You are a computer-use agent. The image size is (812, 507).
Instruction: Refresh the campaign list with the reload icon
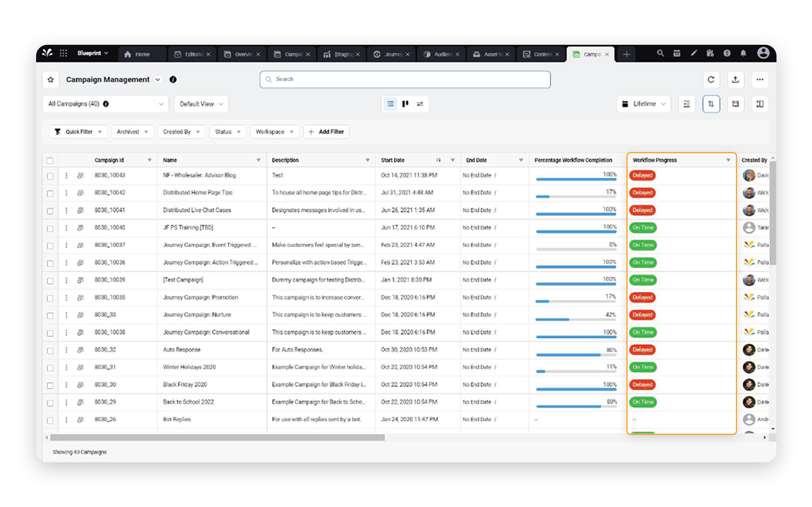(711, 79)
